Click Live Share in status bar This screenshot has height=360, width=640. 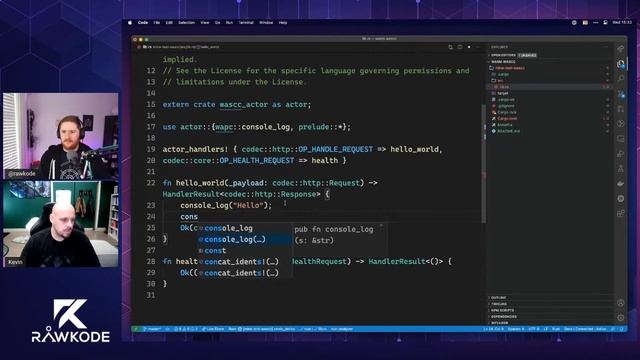[213, 329]
